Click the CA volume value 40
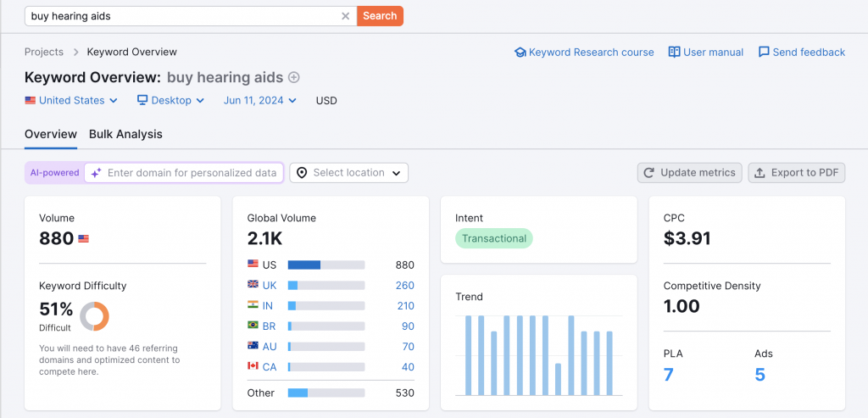 [408, 367]
